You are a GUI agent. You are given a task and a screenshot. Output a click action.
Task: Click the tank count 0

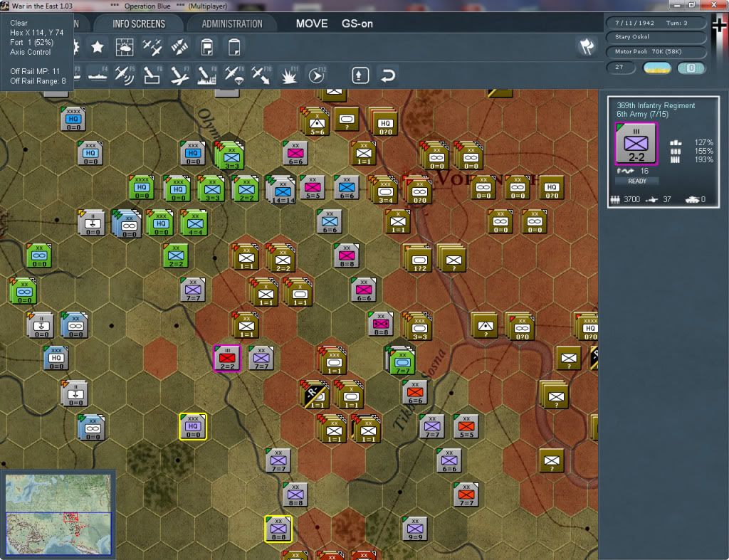point(703,199)
